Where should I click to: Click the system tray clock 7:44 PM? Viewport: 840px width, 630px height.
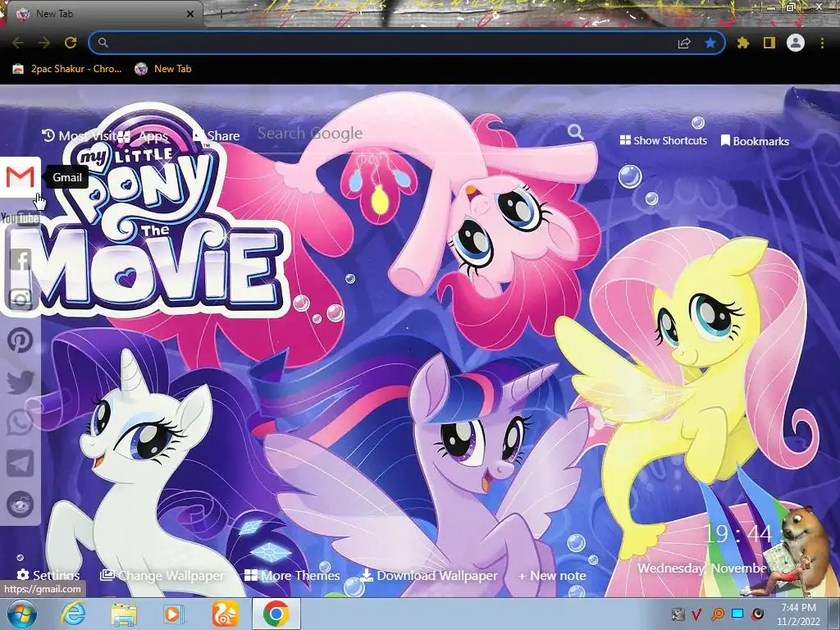coord(798,614)
